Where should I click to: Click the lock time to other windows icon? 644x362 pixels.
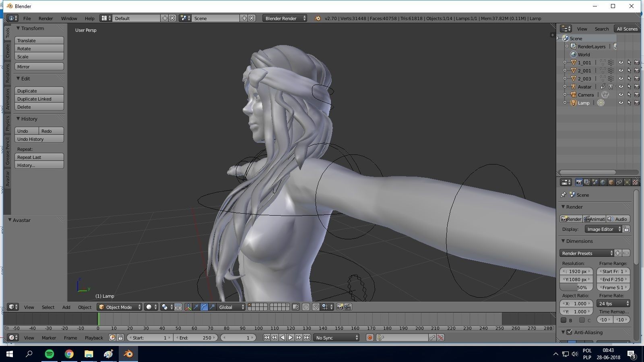tap(120, 337)
